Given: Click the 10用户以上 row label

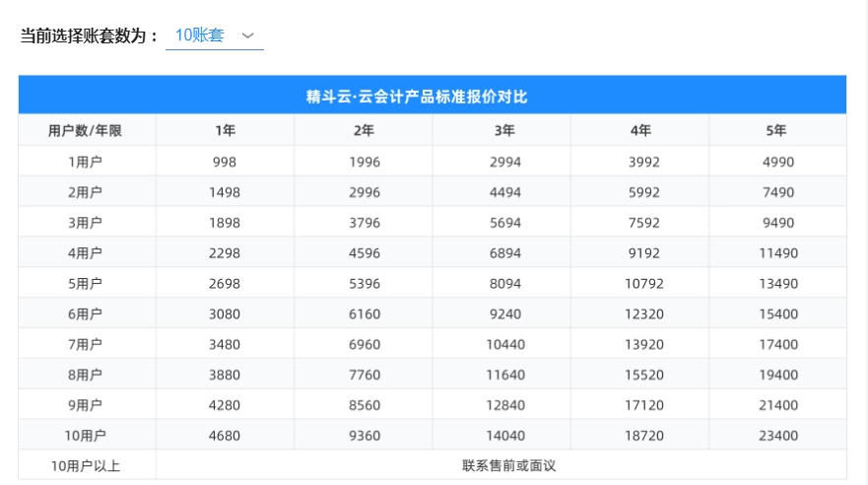Looking at the screenshot, I should coord(86,465).
